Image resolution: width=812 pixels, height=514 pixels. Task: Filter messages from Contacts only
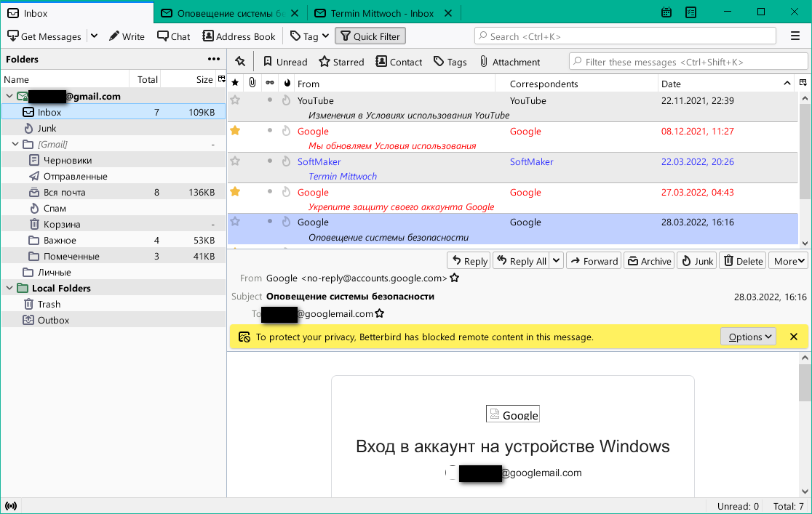tap(399, 62)
